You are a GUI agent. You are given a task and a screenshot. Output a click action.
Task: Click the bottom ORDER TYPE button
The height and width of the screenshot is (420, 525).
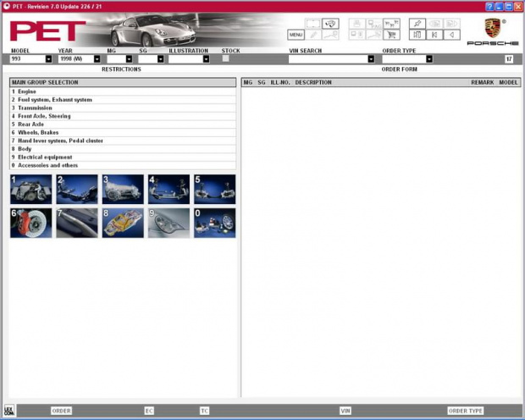coord(465,411)
